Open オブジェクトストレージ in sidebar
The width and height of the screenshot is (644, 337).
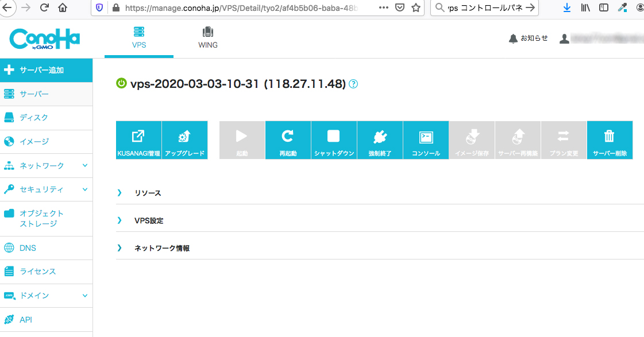click(46, 218)
